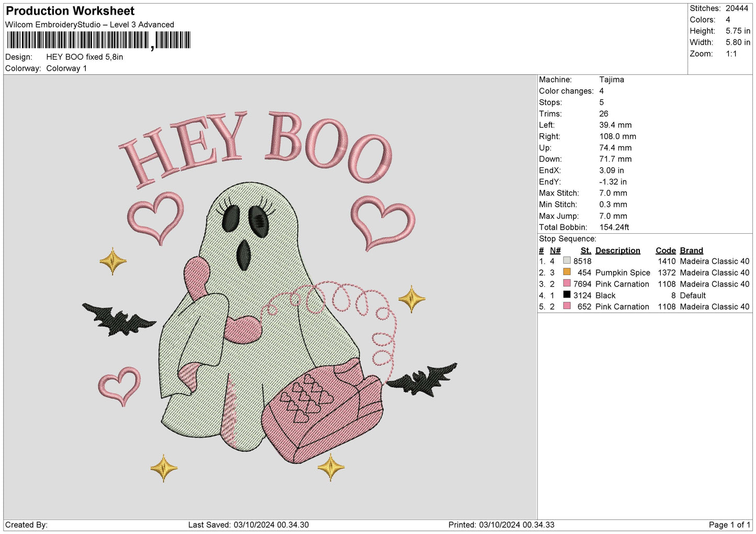The width and height of the screenshot is (756, 534).
Task: Click 'Pink Carnation' in the 652-stitch row
Action: click(x=622, y=307)
